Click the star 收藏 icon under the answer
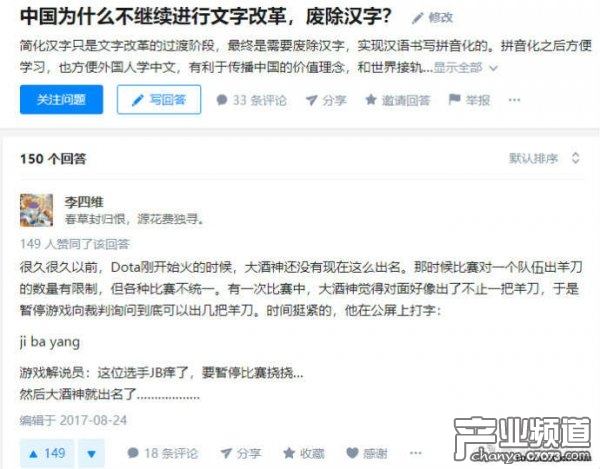 coord(289,453)
